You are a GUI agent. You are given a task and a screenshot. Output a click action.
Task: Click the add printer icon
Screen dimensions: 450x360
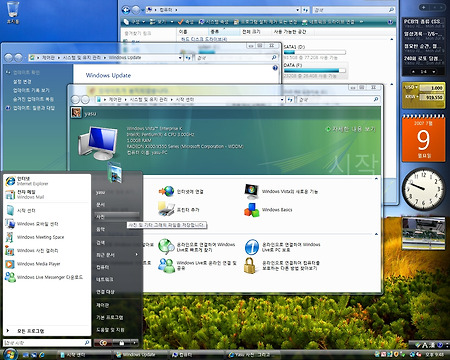pyautogui.click(x=166, y=209)
